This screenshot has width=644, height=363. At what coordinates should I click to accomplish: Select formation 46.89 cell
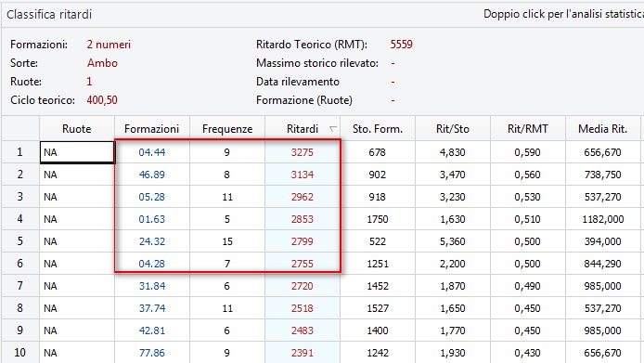tap(152, 175)
